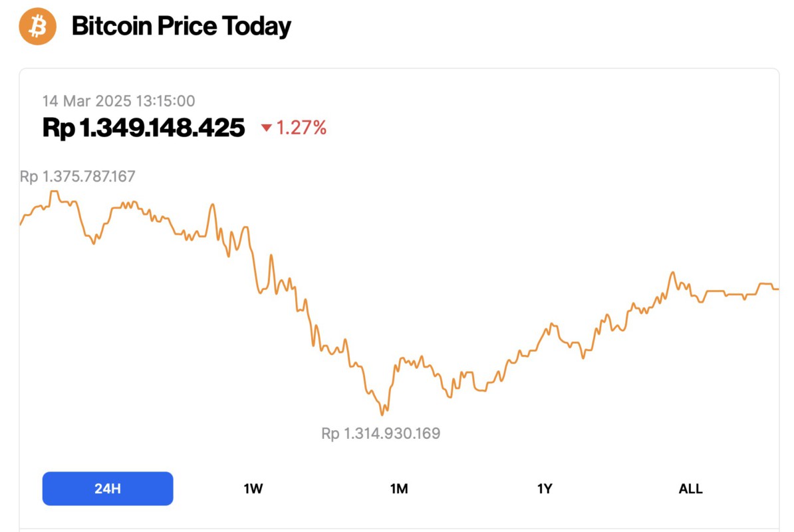This screenshot has width=794, height=532.
Task: Click the chart's final data point
Action: pyautogui.click(x=777, y=289)
